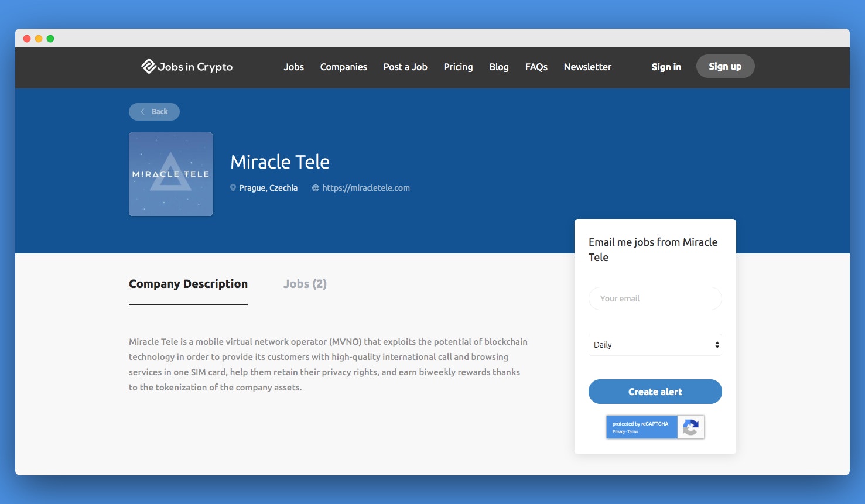Open the Jobs in Crypto logo homepage

[187, 67]
